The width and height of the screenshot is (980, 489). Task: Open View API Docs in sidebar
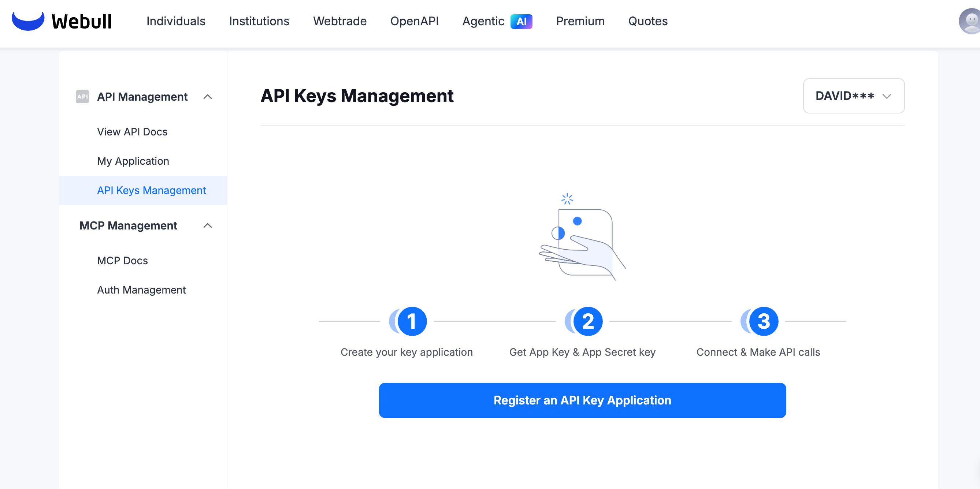pos(132,131)
